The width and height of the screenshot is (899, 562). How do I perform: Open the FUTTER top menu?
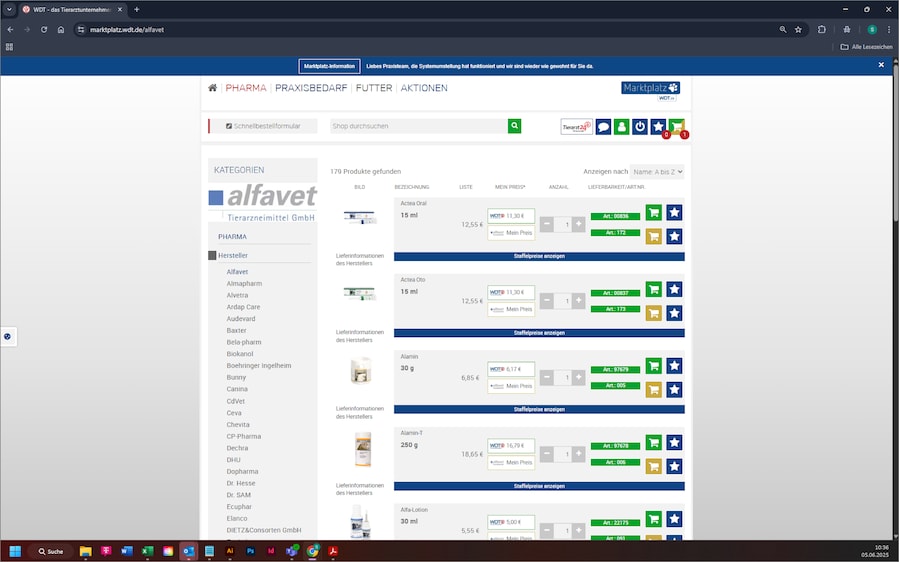(374, 88)
